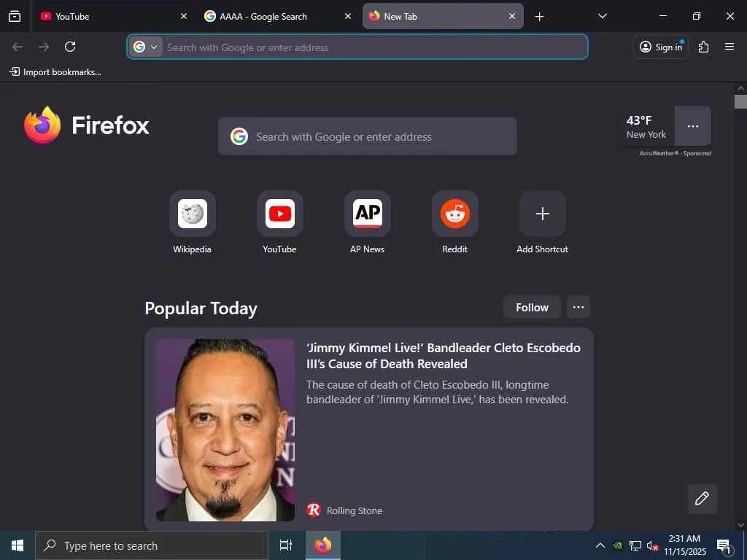Screen dimensions: 747x560
Task: Open the Cleto Escobedo article thumbnail
Action: coord(225,429)
